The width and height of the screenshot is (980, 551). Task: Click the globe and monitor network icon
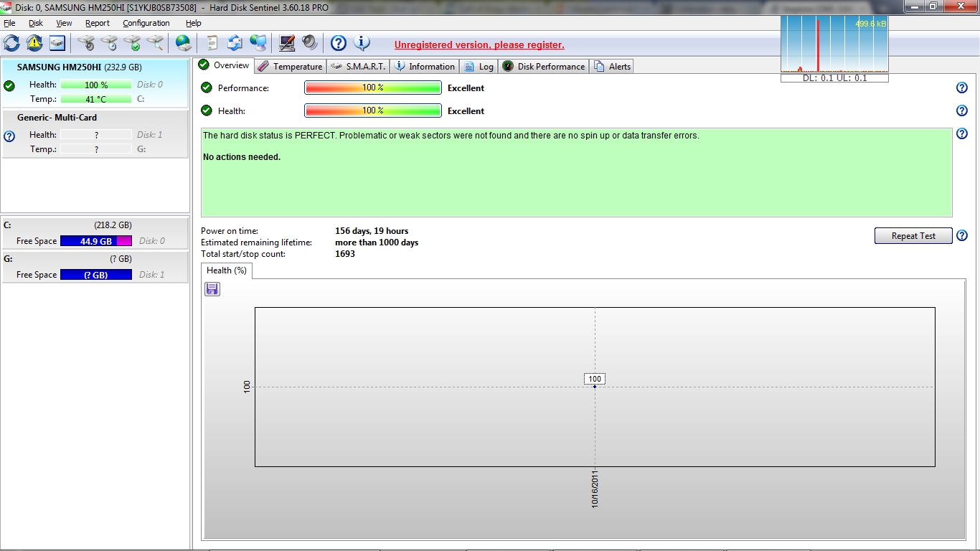258,43
